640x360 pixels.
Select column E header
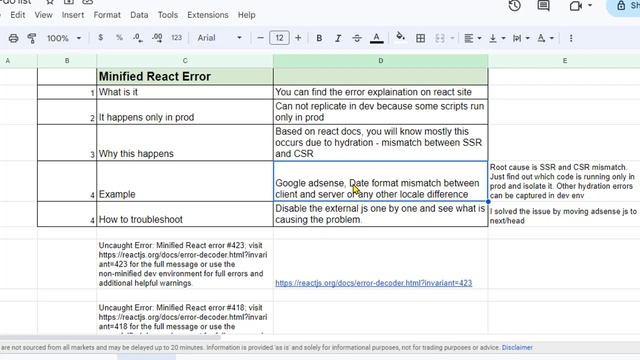pos(564,60)
